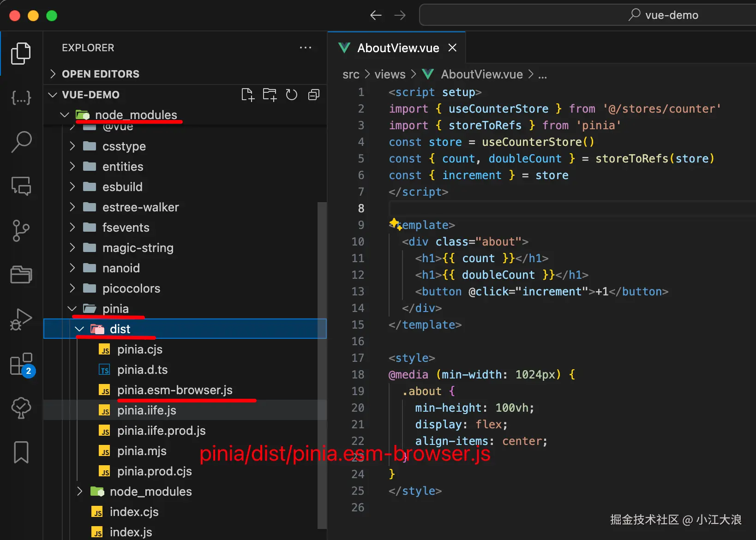Click the sparkle icon on line 9

coord(395,224)
